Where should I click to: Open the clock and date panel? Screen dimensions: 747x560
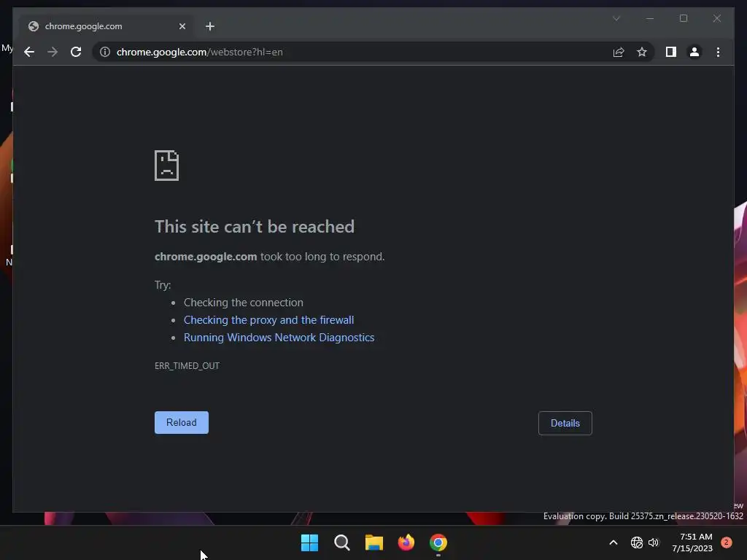click(x=692, y=542)
